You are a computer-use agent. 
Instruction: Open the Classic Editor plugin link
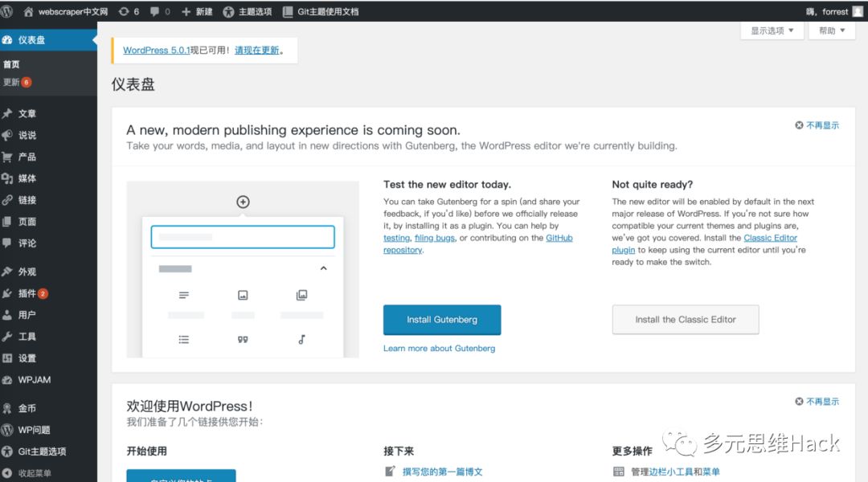tap(770, 238)
